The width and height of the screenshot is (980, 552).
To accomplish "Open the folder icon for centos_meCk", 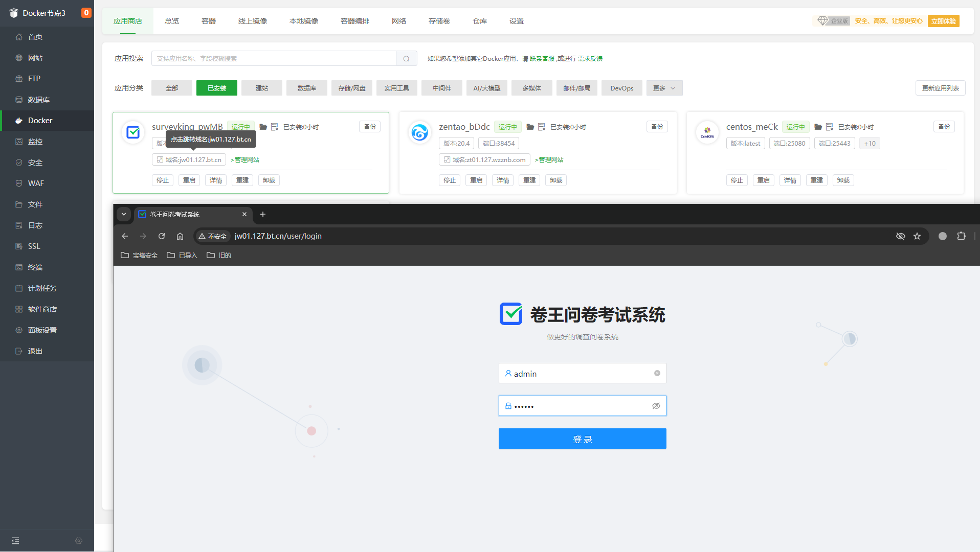I will pos(818,127).
